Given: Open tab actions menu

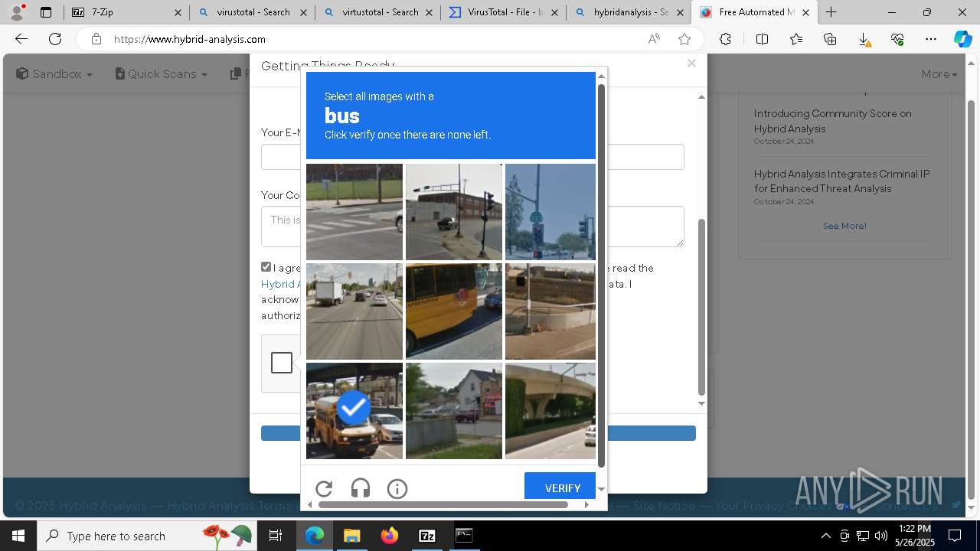Looking at the screenshot, I should (46, 12).
